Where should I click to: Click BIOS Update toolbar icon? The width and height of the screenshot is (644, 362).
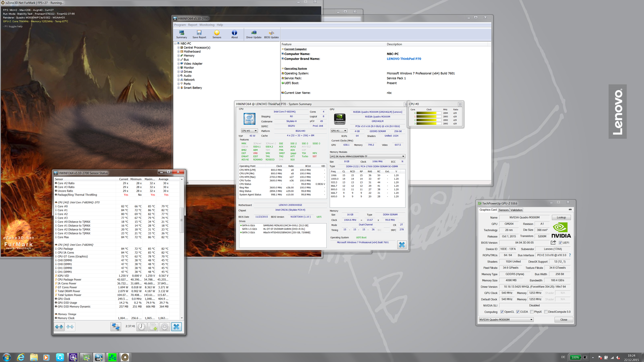click(271, 34)
